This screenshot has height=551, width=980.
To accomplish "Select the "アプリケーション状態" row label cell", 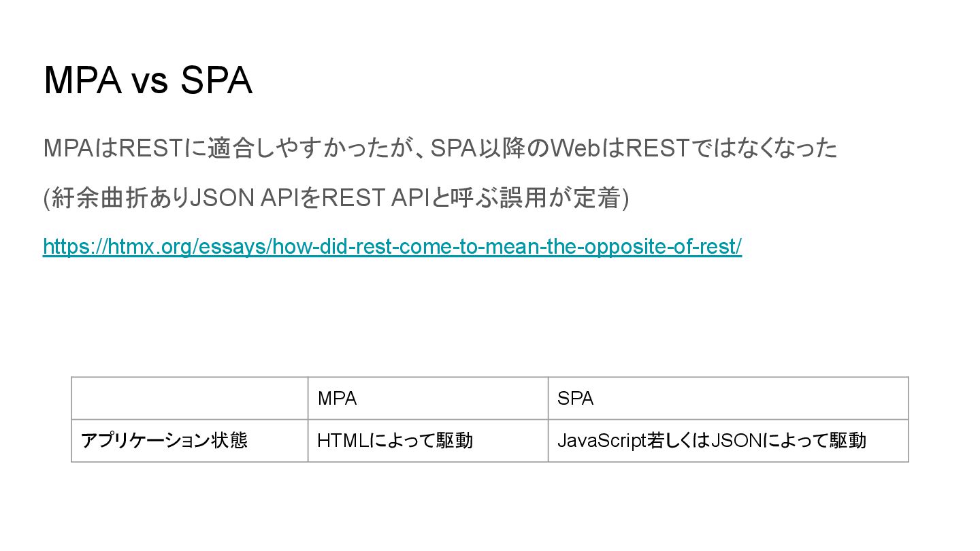I will [190, 441].
